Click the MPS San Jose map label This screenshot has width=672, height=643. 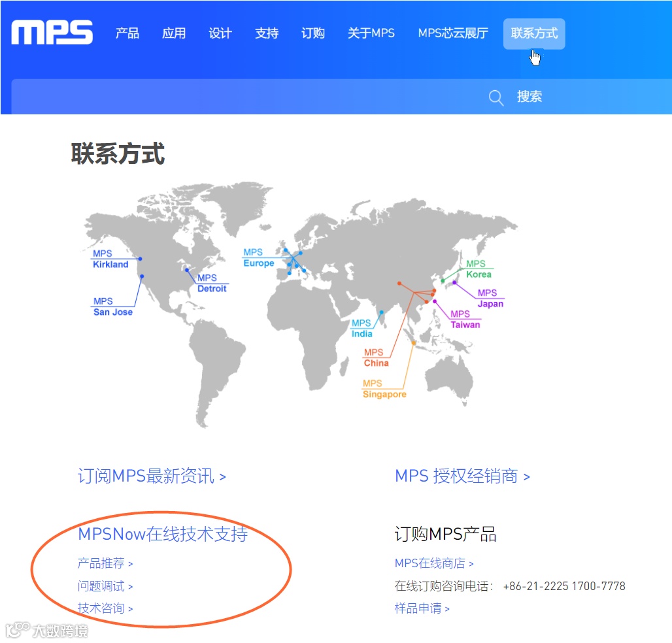pyautogui.click(x=113, y=306)
